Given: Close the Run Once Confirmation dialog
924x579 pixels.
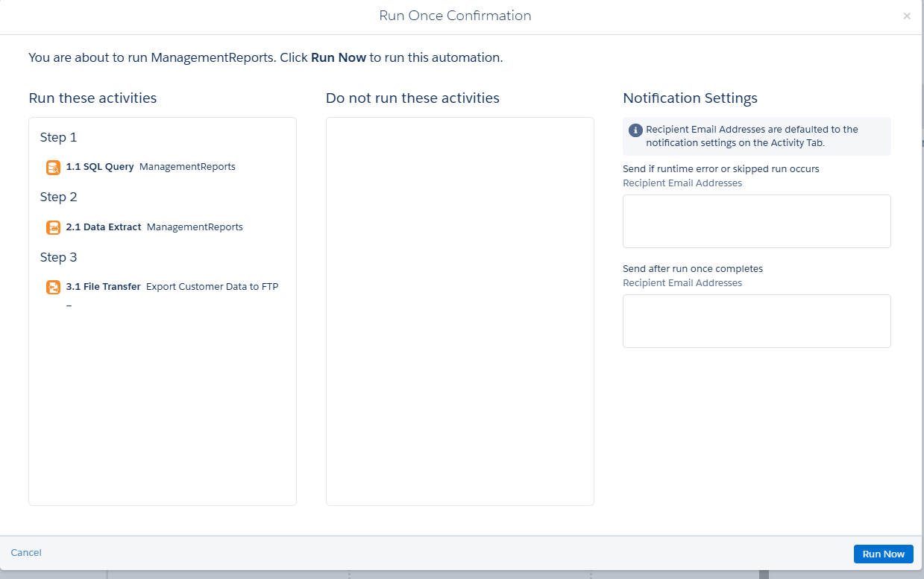Looking at the screenshot, I should pyautogui.click(x=907, y=16).
